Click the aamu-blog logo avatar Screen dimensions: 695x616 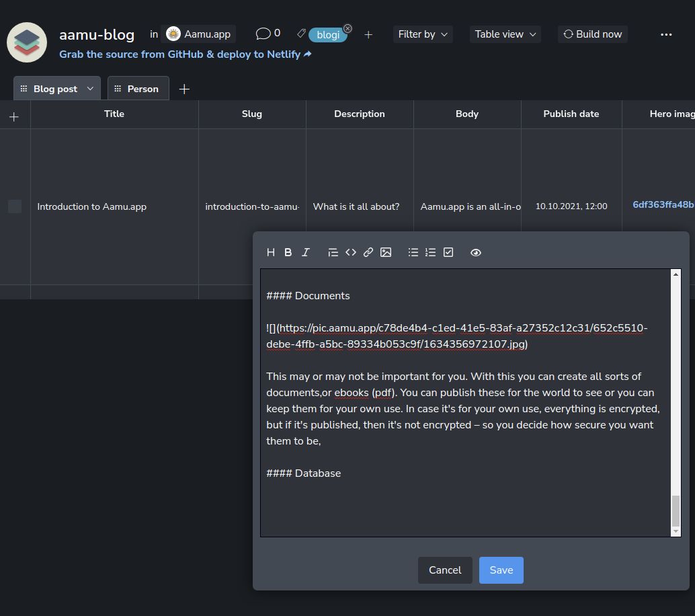click(x=27, y=42)
